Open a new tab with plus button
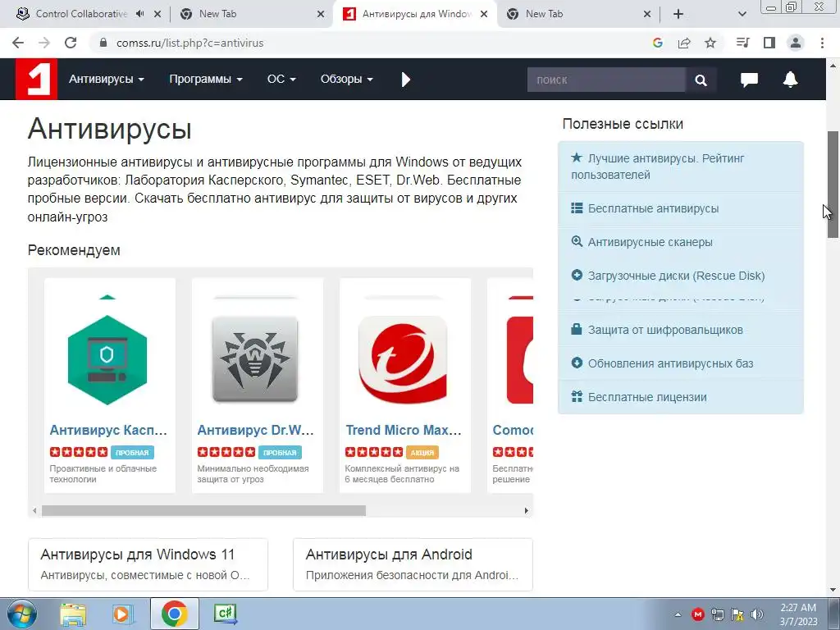Viewport: 840px width, 630px height. (678, 14)
